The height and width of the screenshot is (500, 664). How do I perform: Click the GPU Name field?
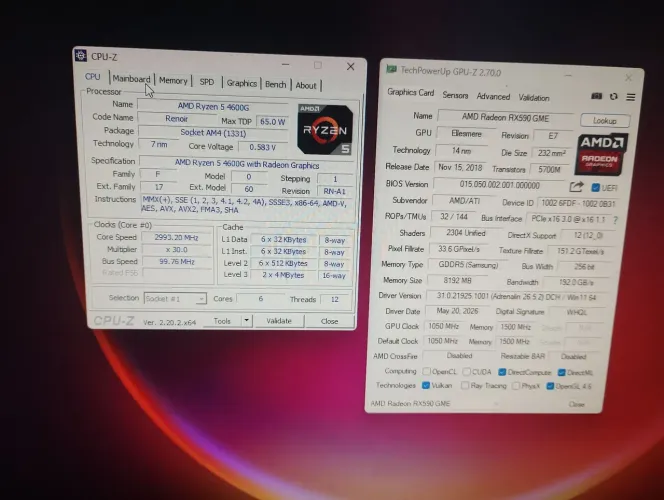(505, 117)
